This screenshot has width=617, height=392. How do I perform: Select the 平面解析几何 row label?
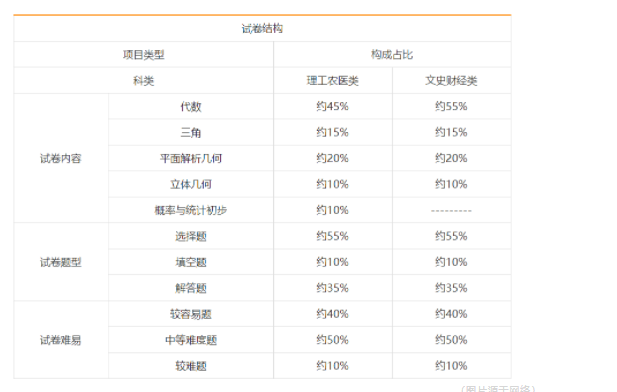(x=191, y=158)
